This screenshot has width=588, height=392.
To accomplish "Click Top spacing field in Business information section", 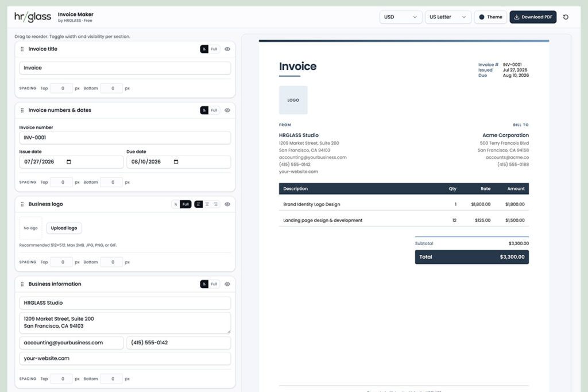I will (x=61, y=378).
